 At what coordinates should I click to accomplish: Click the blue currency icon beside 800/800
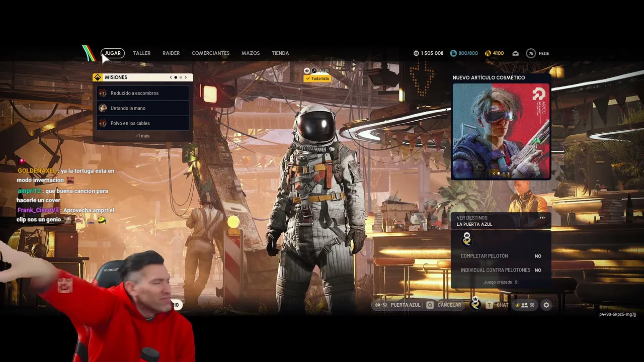coord(453,53)
